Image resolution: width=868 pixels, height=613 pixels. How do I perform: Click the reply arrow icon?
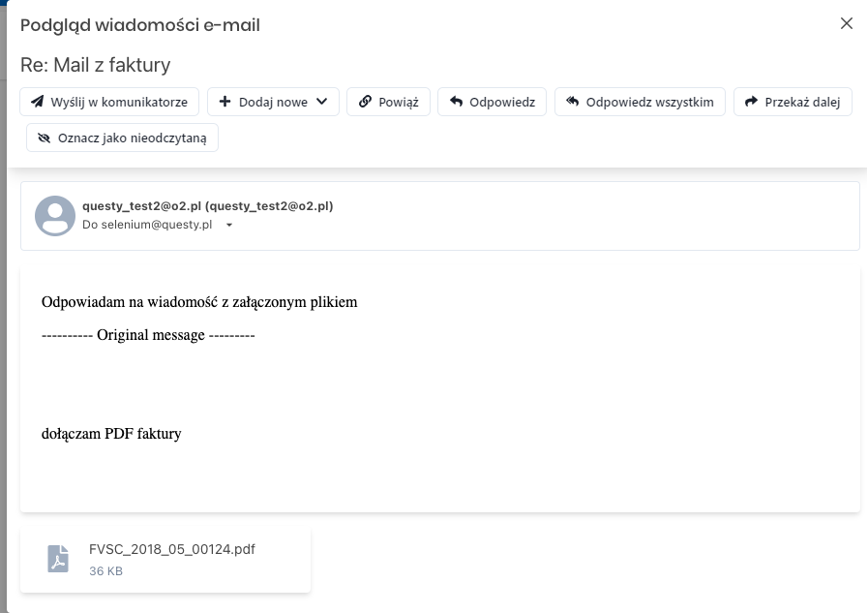point(456,102)
